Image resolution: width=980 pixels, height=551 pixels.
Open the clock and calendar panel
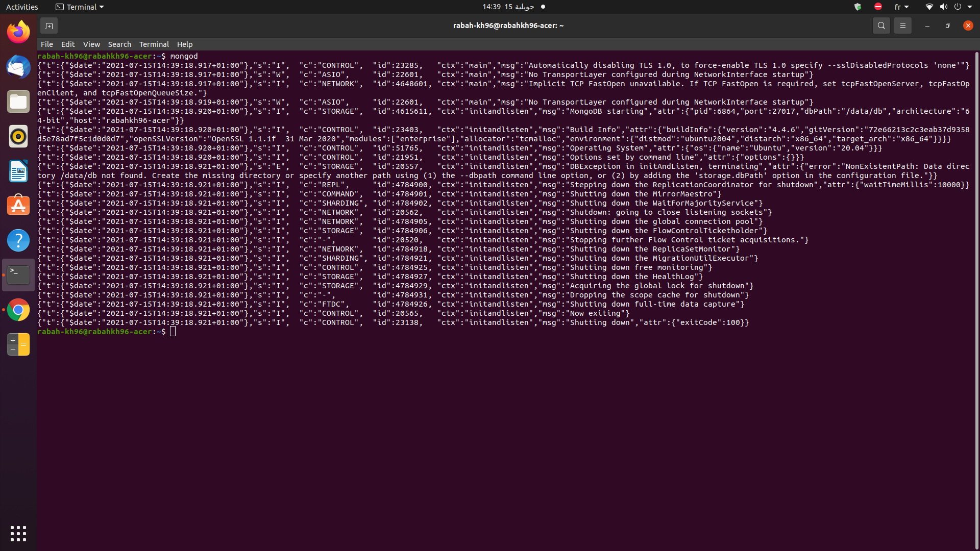tap(508, 7)
